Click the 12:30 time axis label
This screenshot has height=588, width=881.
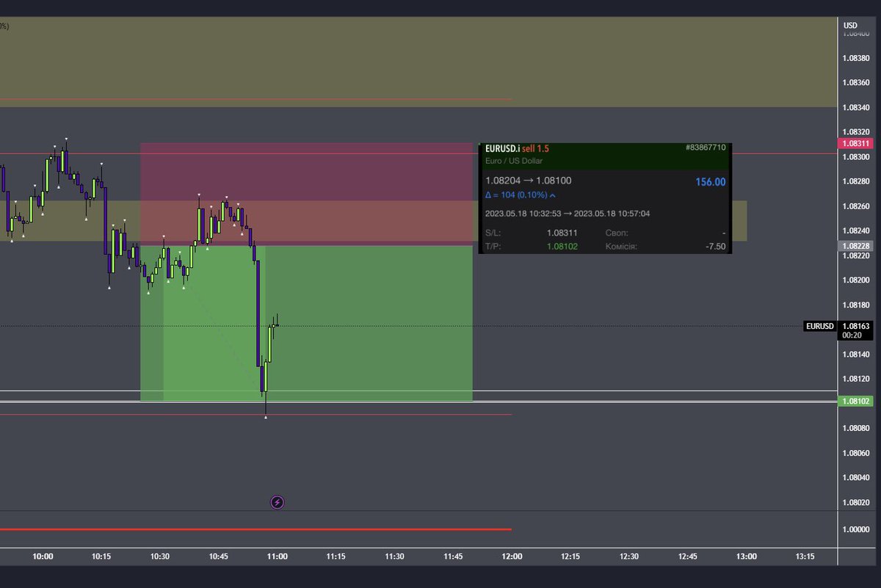[629, 556]
